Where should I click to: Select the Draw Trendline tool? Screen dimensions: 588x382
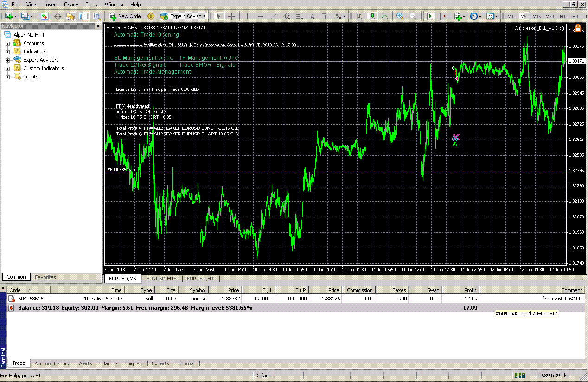coord(273,16)
